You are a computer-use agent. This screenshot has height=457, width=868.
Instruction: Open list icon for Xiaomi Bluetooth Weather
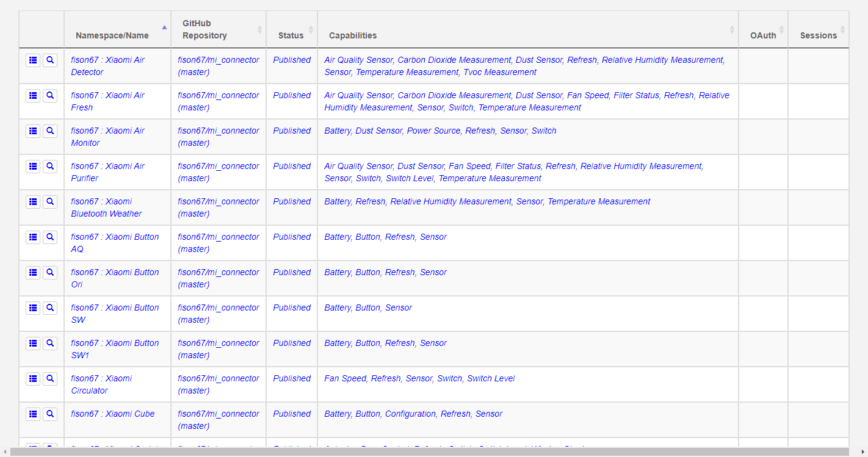(34, 202)
